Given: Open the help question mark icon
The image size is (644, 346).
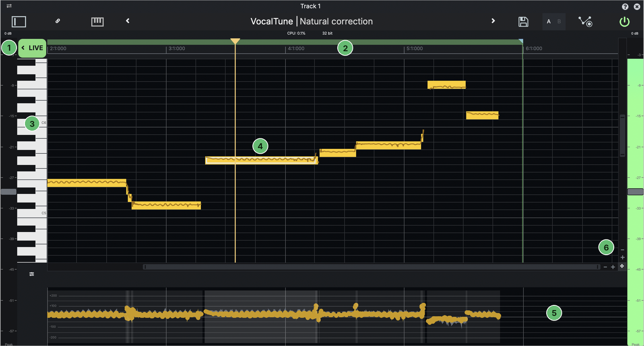Looking at the screenshot, I should 625,6.
